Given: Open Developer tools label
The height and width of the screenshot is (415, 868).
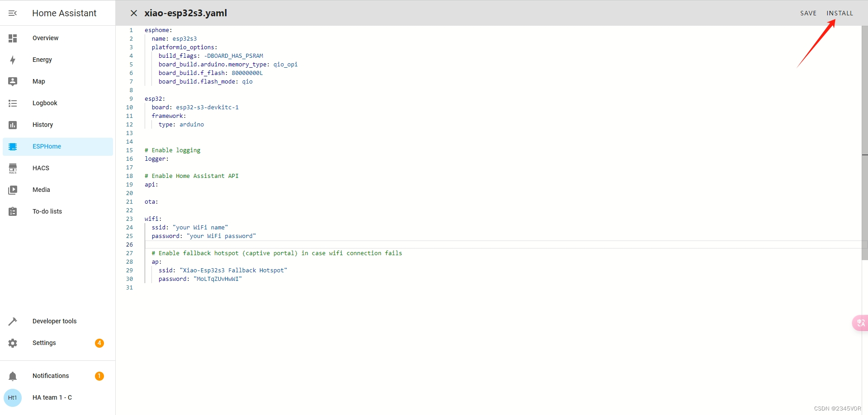Looking at the screenshot, I should click(54, 322).
